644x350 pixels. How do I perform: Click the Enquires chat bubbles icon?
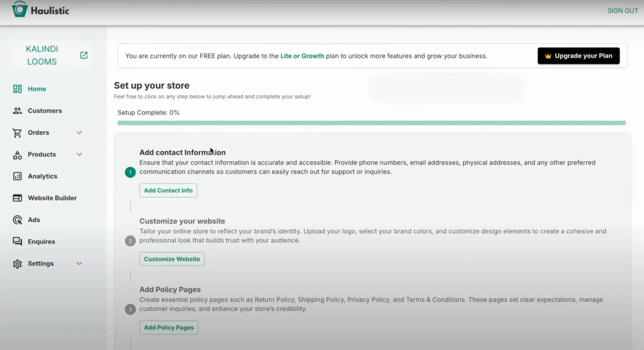pyautogui.click(x=17, y=242)
